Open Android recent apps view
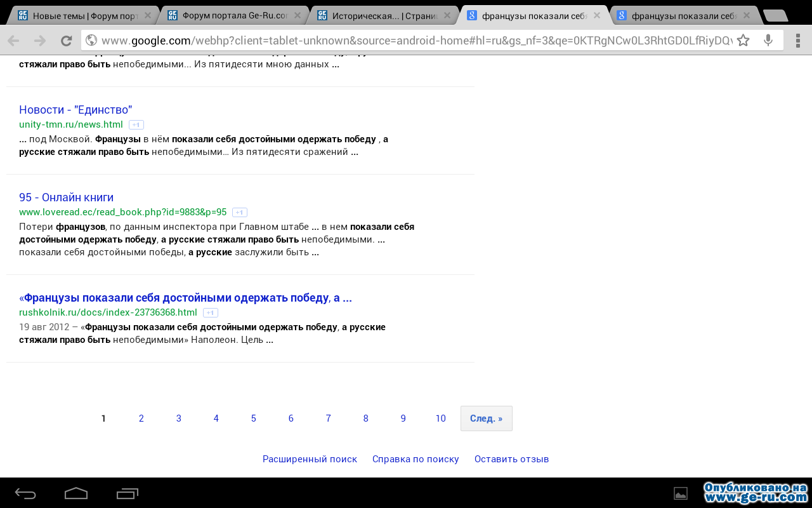Viewport: 812px width, 508px height. pos(128,493)
